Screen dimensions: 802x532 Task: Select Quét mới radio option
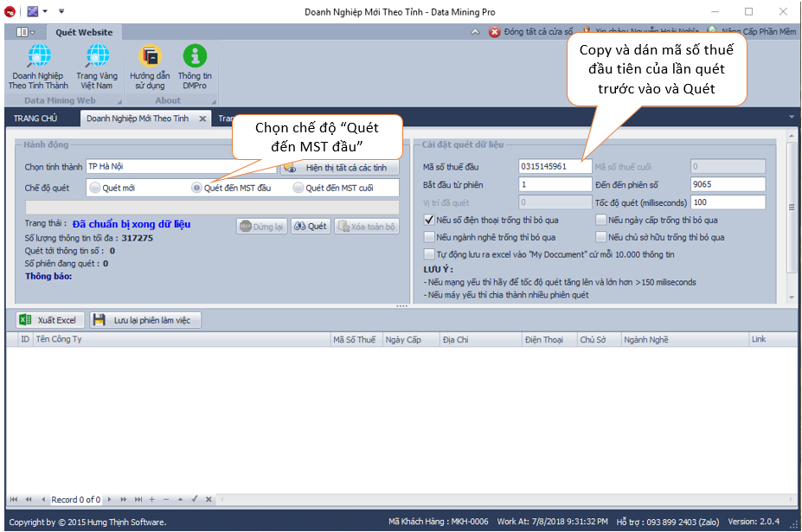tap(95, 188)
